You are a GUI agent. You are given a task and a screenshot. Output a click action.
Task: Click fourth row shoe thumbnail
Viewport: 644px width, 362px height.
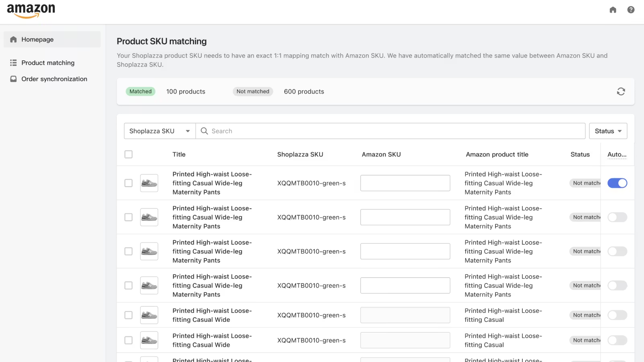coord(149,286)
